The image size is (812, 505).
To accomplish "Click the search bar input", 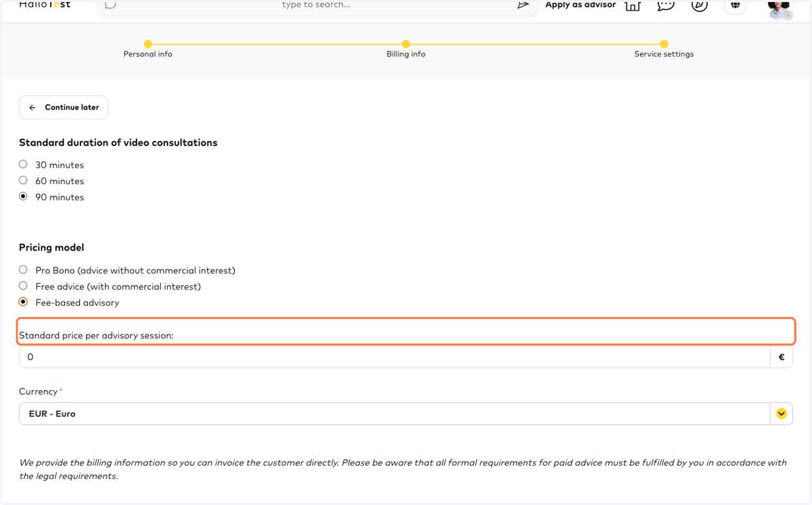I will (x=316, y=5).
